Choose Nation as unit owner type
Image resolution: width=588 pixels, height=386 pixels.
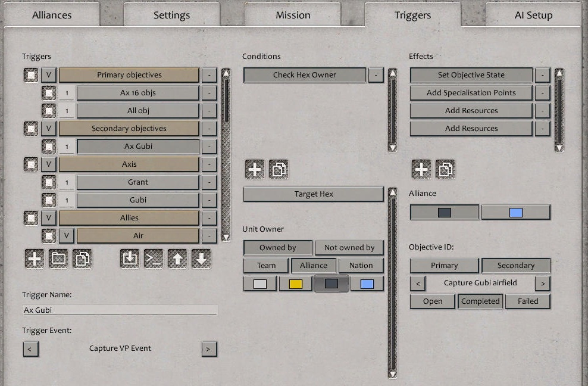click(361, 266)
